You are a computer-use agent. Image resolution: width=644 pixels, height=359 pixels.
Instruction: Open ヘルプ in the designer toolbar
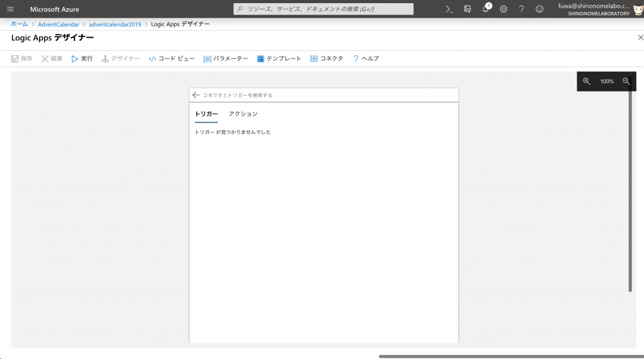[366, 58]
